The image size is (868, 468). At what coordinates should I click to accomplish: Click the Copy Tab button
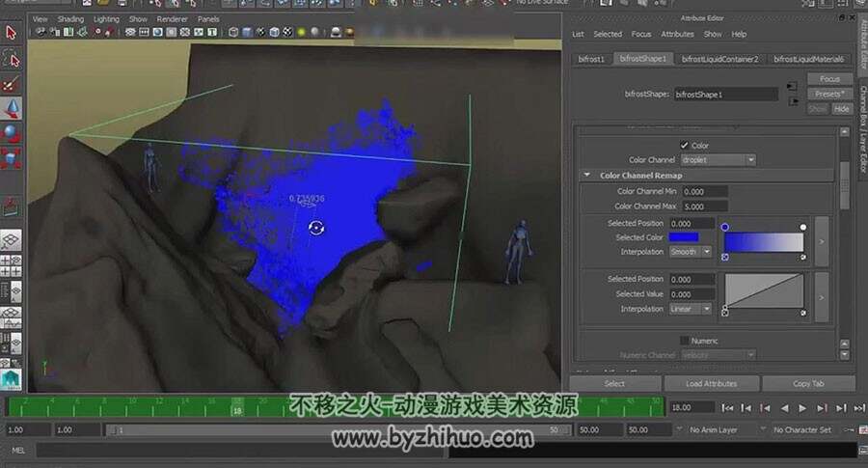point(808,383)
